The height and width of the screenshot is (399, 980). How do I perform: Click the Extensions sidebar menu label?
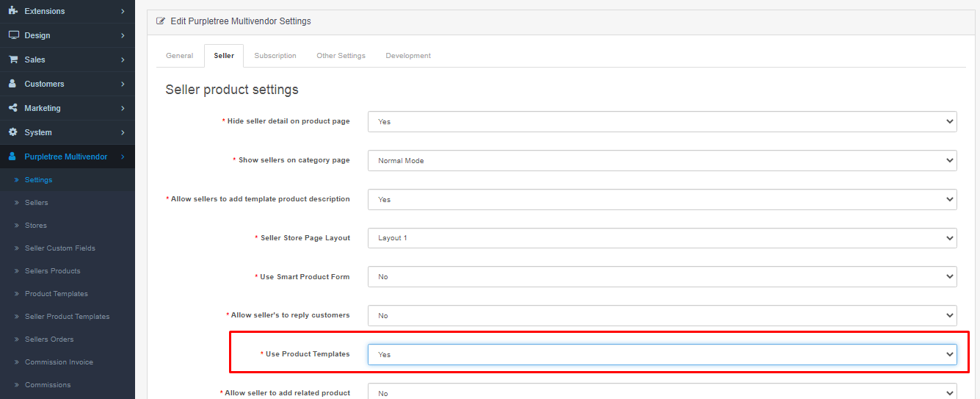tap(45, 11)
